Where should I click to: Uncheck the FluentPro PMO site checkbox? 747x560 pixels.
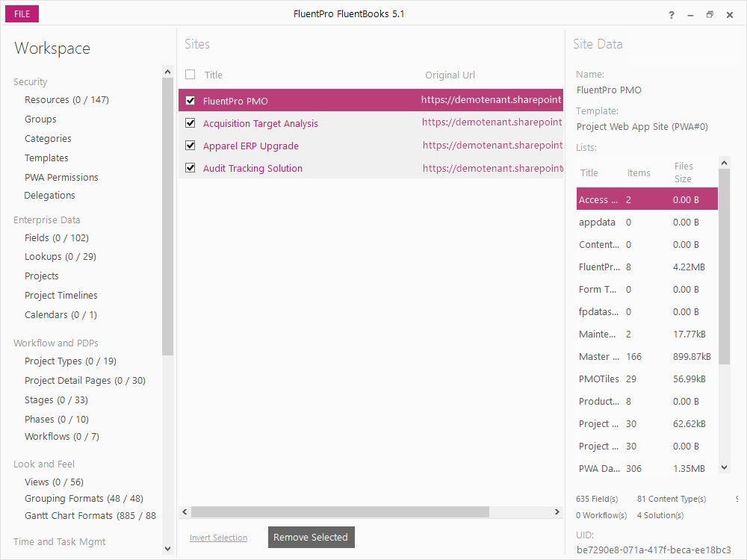pos(190,101)
